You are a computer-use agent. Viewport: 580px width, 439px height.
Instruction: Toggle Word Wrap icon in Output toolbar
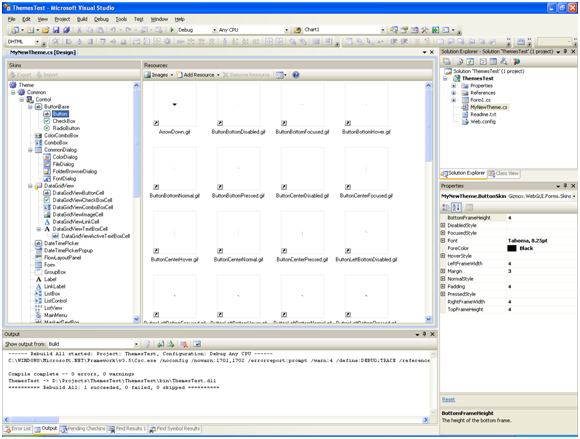tap(197, 344)
